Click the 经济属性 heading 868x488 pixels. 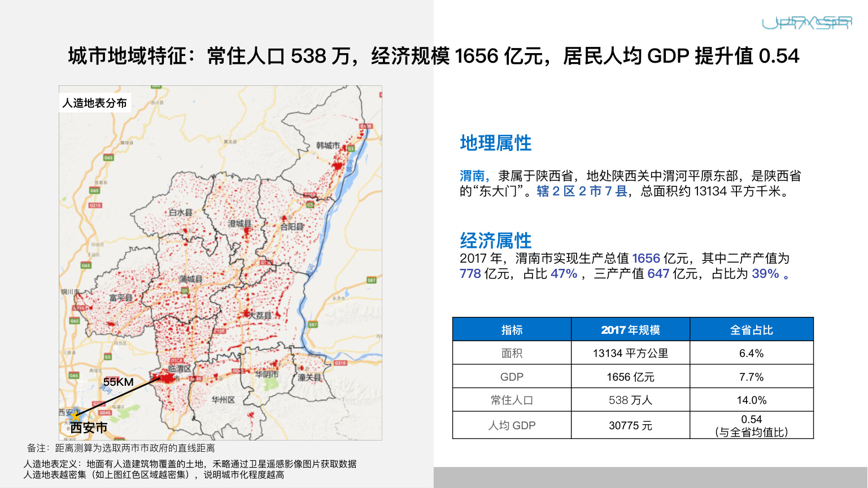click(x=496, y=241)
